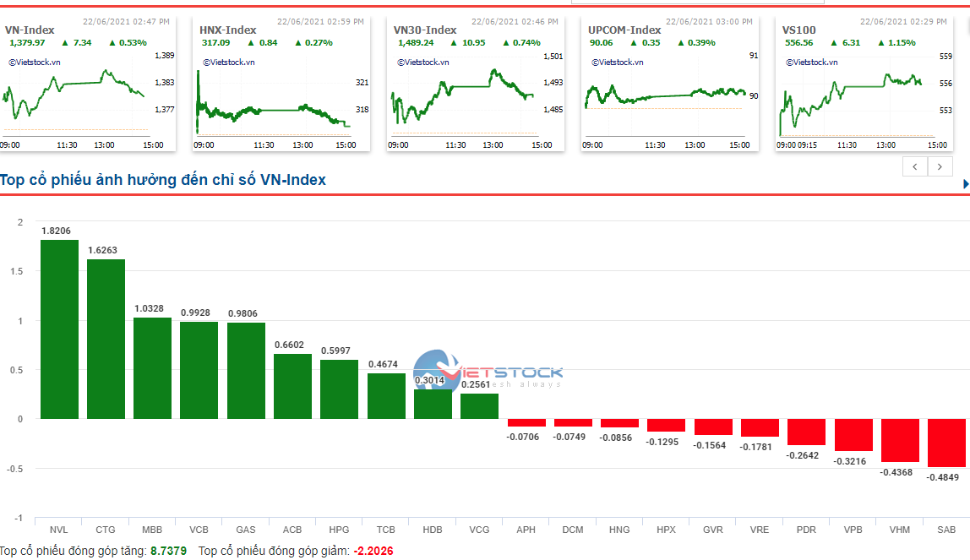Screen dimensions: 970x560
Task: Open the UPCOM-Index title link
Action: coord(624,30)
